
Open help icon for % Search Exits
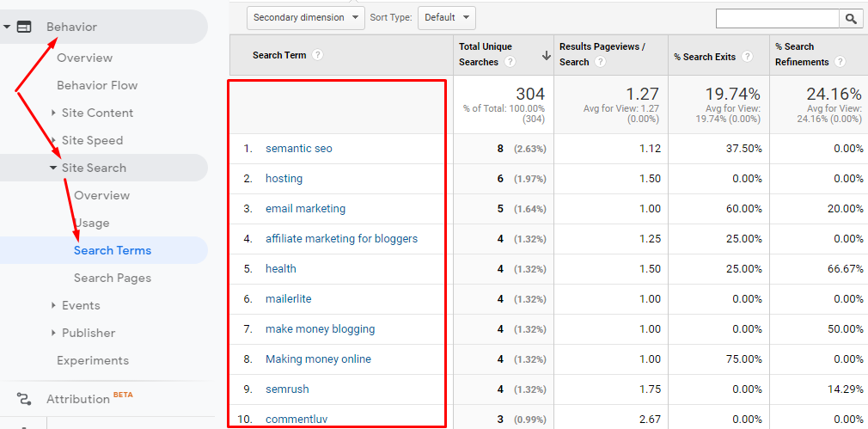748,57
